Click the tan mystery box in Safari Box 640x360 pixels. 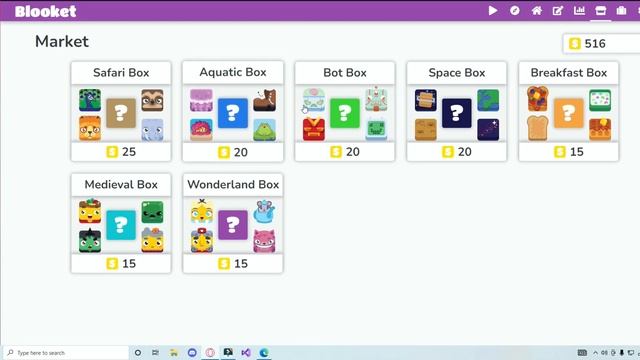click(121, 113)
